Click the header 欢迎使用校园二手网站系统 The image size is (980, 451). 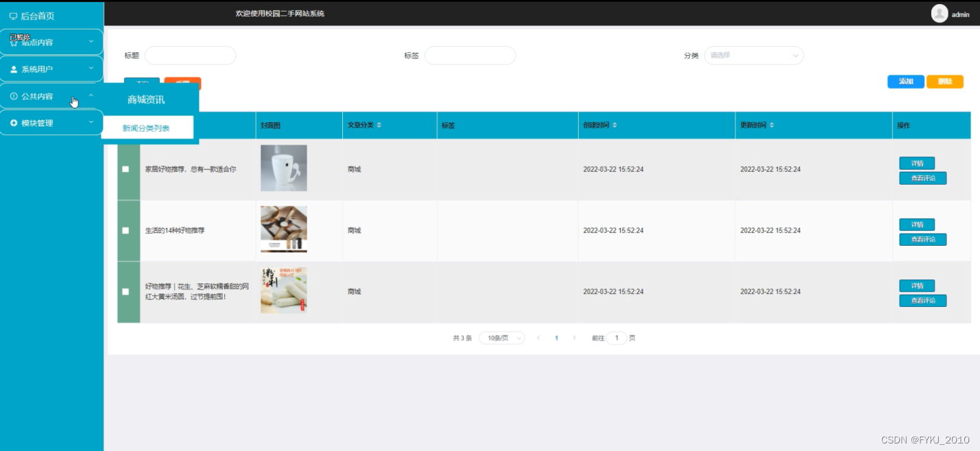[x=280, y=14]
